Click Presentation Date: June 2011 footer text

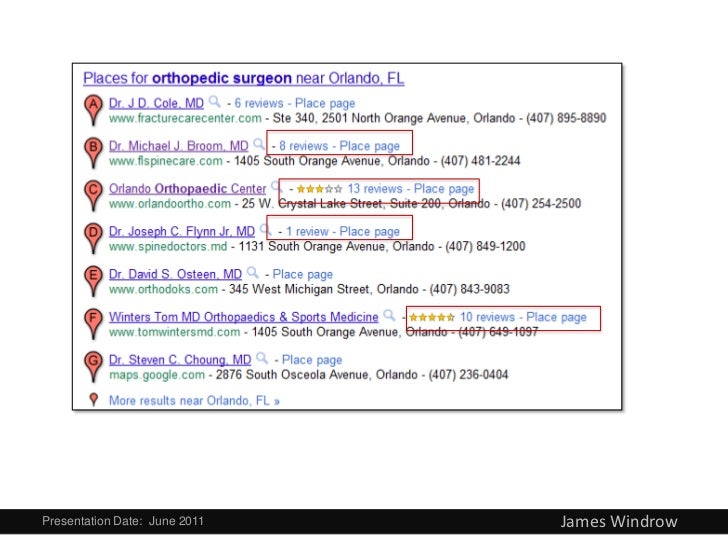[x=123, y=520]
